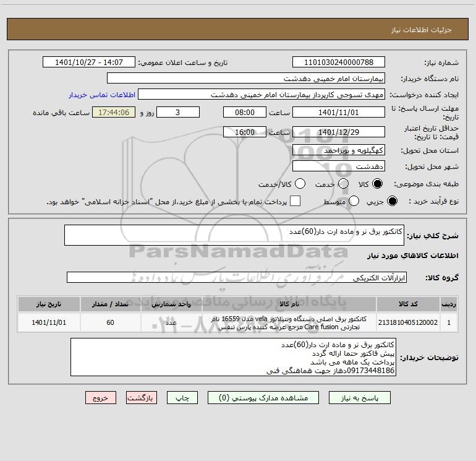The width and height of the screenshot is (476, 461).
Task: Click the item name cell mentioning vela 16559
Action: 289,322
